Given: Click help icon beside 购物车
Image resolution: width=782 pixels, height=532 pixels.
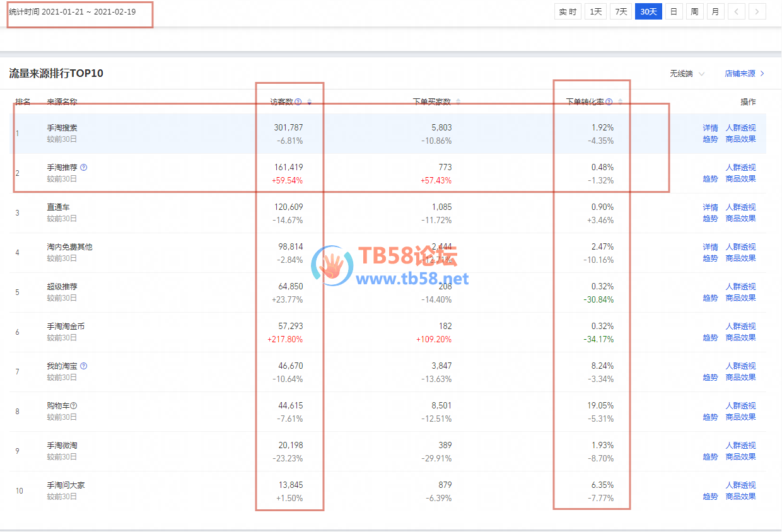Looking at the screenshot, I should tap(74, 406).
